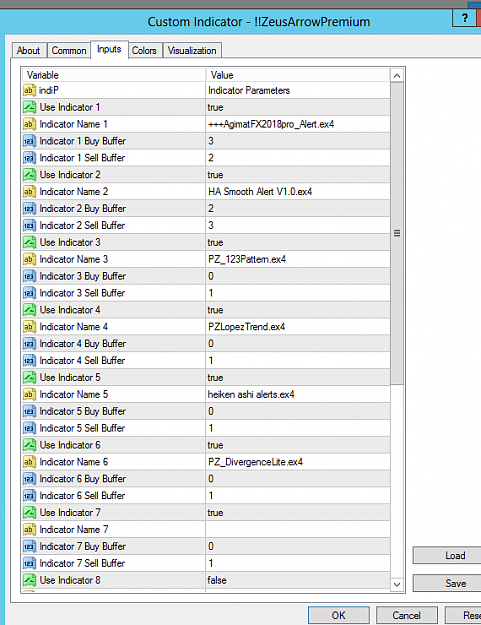This screenshot has height=625, width=481.
Task: Click the Variable column header
Action: point(114,75)
